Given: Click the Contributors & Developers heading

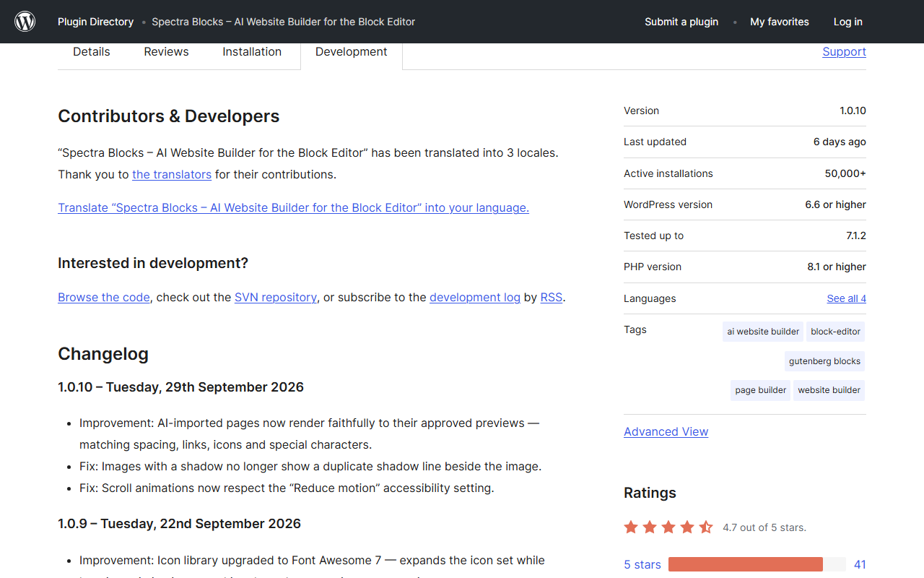Looking at the screenshot, I should point(168,116).
